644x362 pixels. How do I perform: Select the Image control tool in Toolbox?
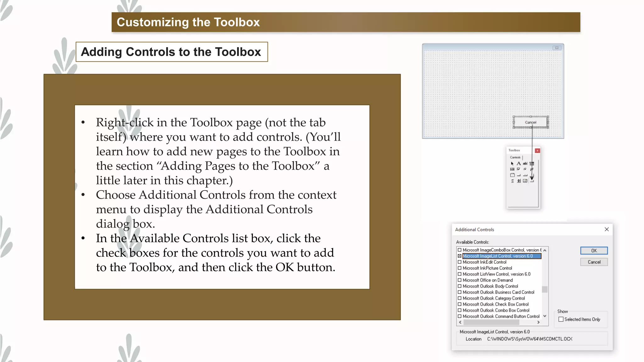525,181
